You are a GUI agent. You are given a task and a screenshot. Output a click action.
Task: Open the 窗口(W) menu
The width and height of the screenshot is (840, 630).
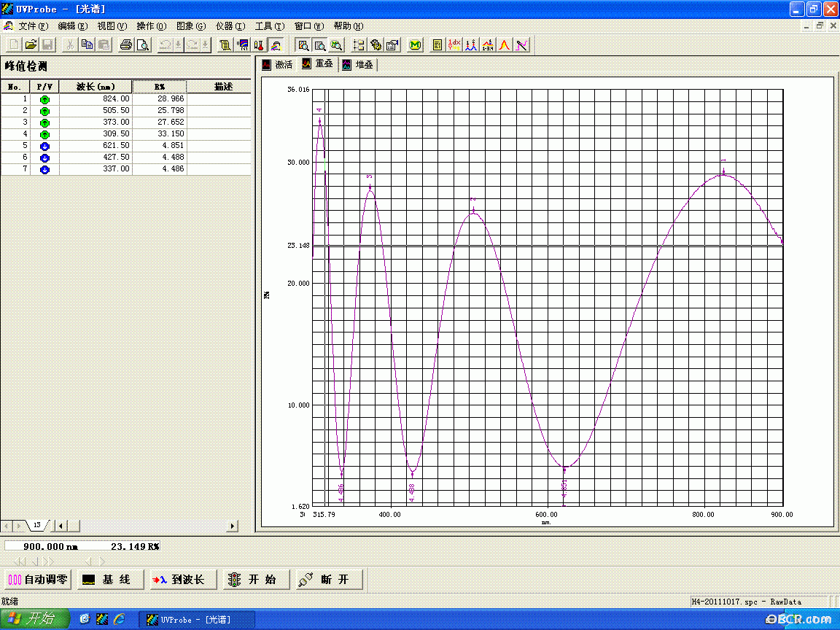[x=309, y=26]
